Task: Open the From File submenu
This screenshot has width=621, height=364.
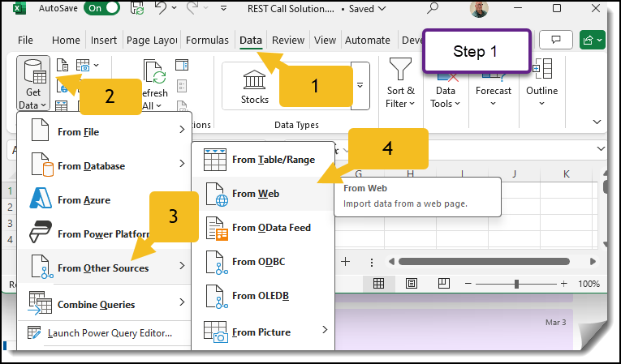Action: click(x=105, y=131)
